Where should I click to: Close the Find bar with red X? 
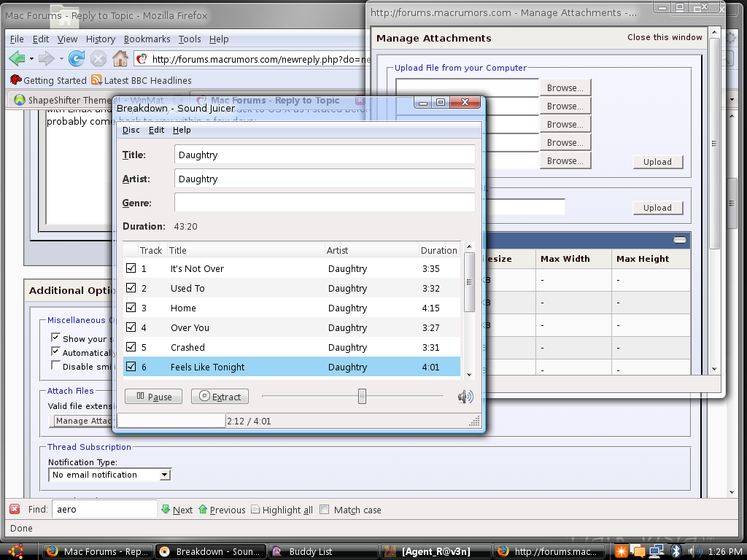pos(15,510)
